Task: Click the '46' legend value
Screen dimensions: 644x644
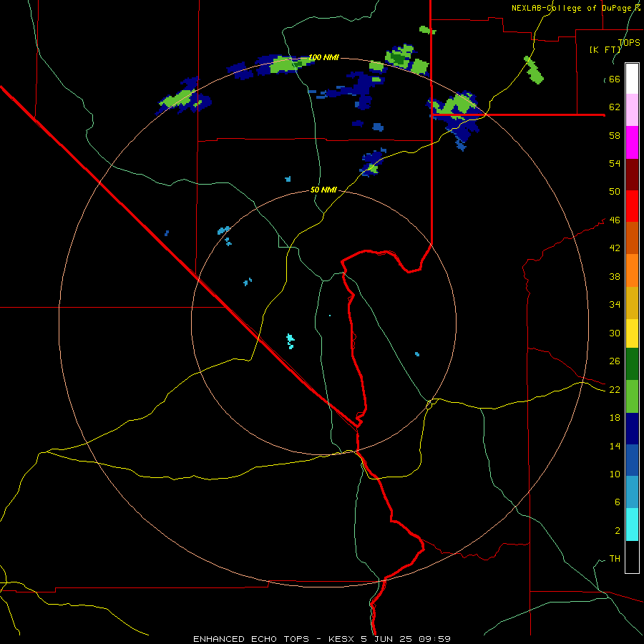Action: [x=615, y=220]
